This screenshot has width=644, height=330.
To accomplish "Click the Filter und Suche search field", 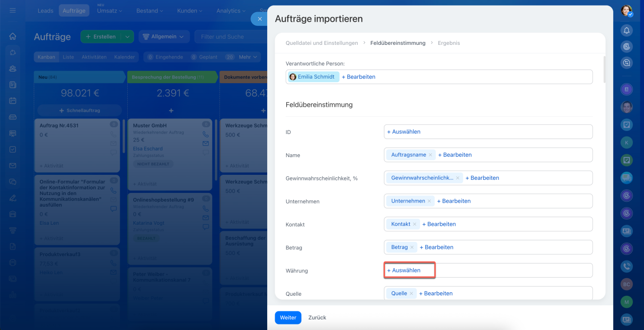I will (x=231, y=37).
